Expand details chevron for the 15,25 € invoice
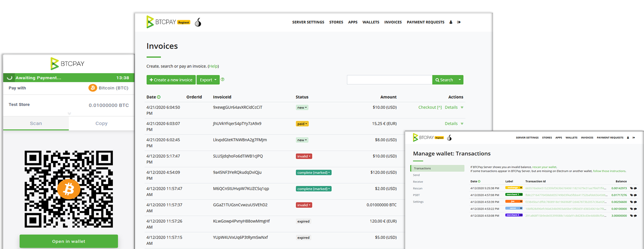 (462, 123)
